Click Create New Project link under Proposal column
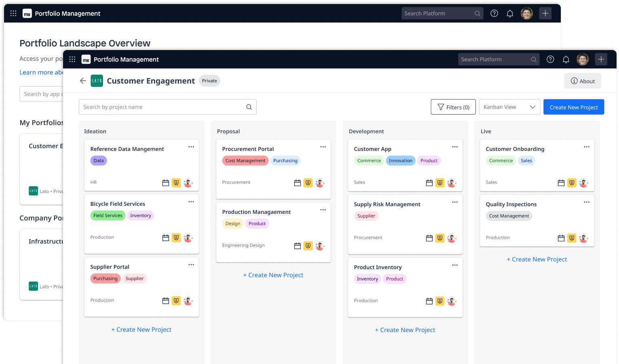Viewport: 619px width, 364px height. [x=273, y=275]
